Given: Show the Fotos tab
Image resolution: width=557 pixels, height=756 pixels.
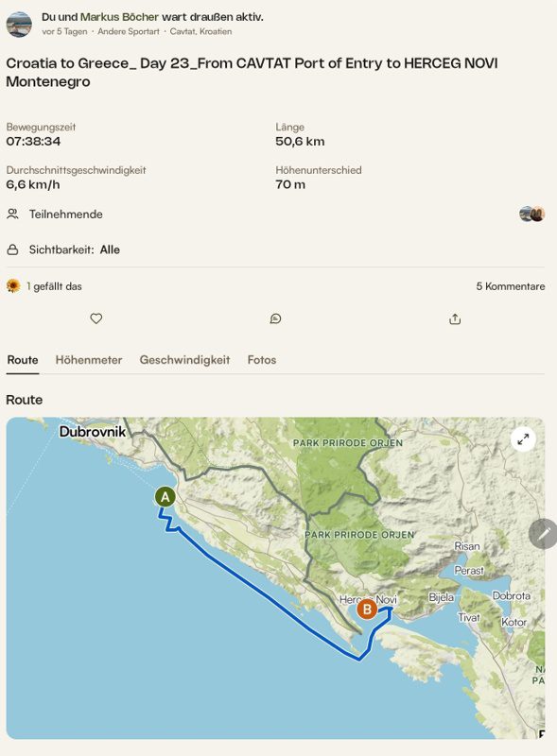Looking at the screenshot, I should pyautogui.click(x=262, y=360).
